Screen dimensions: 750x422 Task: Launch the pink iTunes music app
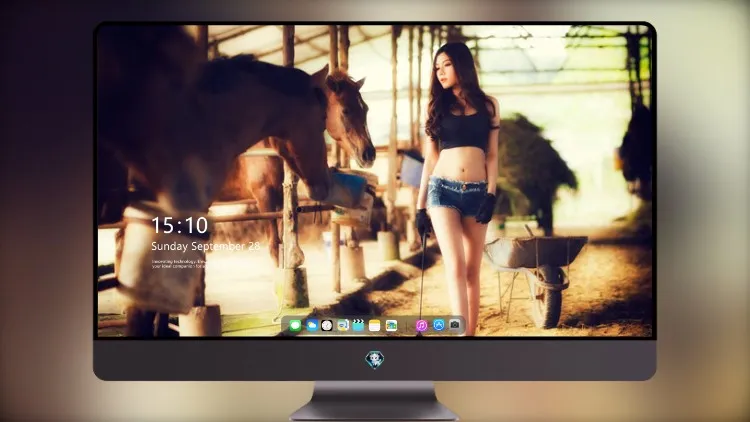421,325
